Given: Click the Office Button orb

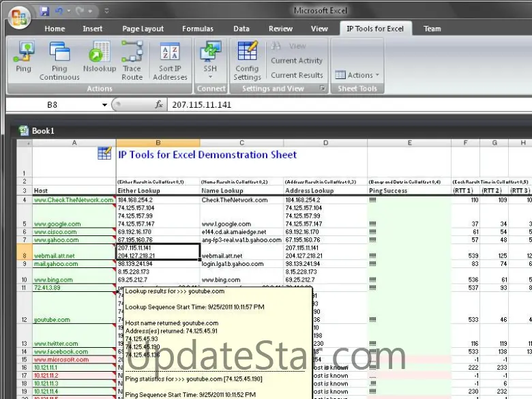Looking at the screenshot, I should (x=20, y=18).
